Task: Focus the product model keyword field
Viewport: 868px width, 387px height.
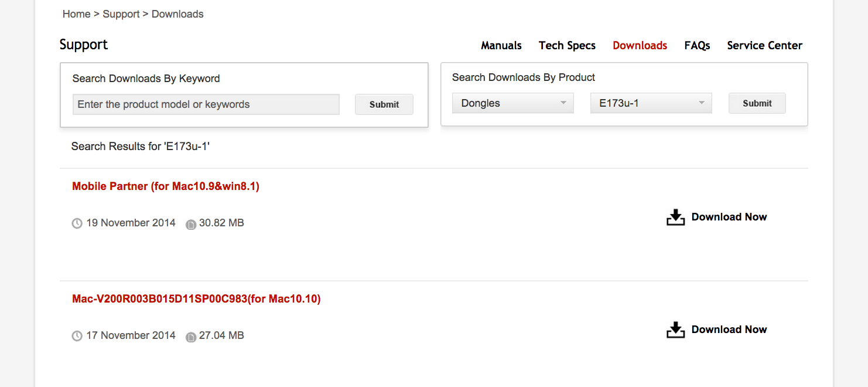Action: [x=206, y=104]
